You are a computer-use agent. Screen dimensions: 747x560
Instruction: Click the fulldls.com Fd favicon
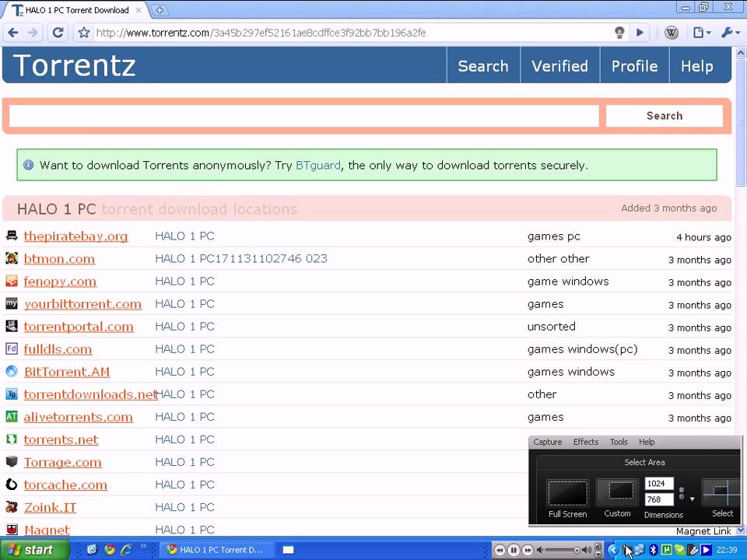coord(12,348)
